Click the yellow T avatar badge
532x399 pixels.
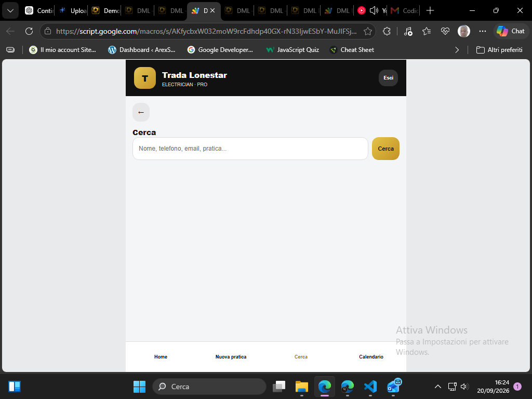(x=145, y=78)
